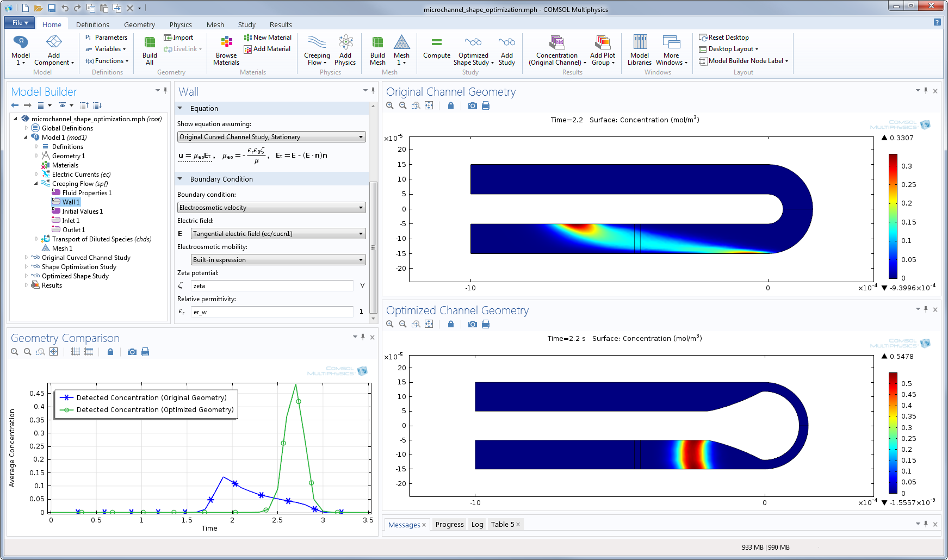Open the Boundary condition dropdown showing Electroosmotic velocity
The width and height of the screenshot is (948, 560).
click(x=271, y=208)
